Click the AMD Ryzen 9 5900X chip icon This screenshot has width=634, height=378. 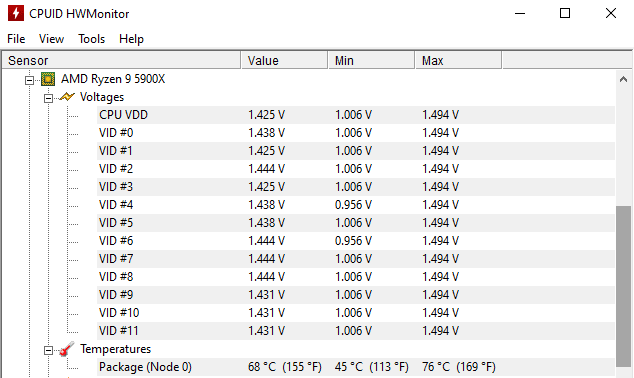pos(48,79)
